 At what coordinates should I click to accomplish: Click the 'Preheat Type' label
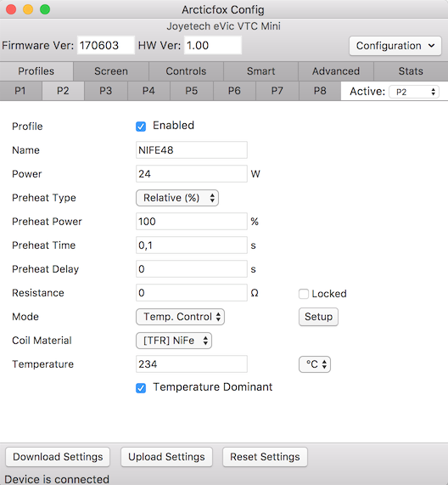pos(44,198)
